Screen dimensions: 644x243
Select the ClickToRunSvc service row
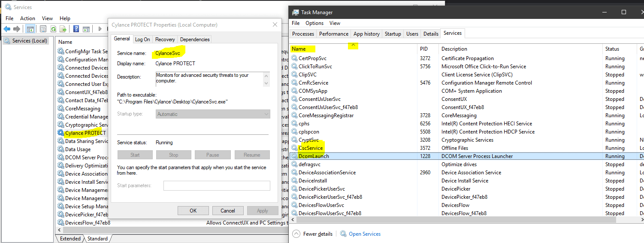(466, 67)
